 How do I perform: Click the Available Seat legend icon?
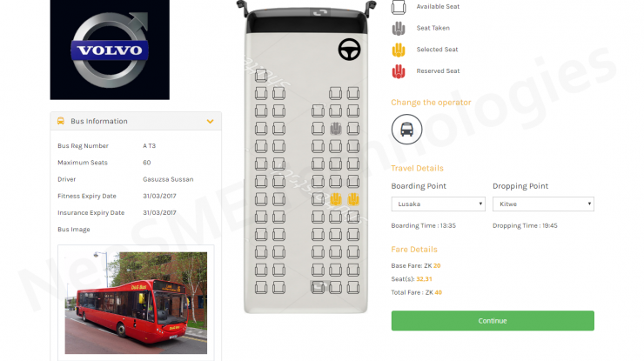tap(399, 7)
